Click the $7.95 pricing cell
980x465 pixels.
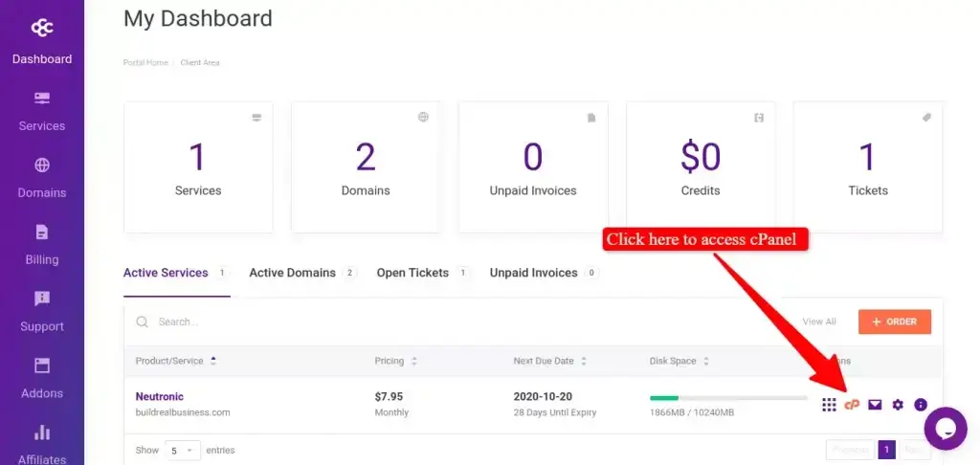[x=389, y=396]
